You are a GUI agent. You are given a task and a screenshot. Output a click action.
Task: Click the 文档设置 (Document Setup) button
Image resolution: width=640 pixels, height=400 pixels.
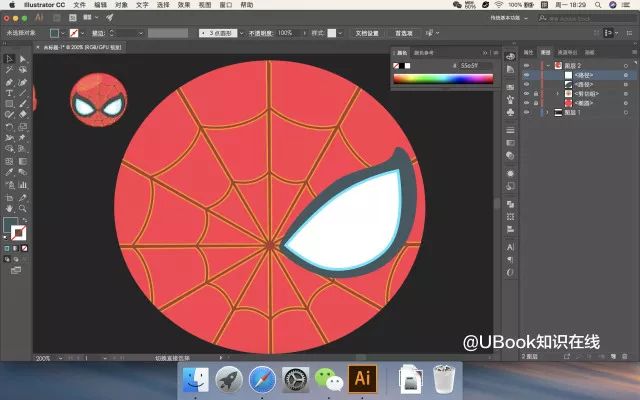[367, 33]
